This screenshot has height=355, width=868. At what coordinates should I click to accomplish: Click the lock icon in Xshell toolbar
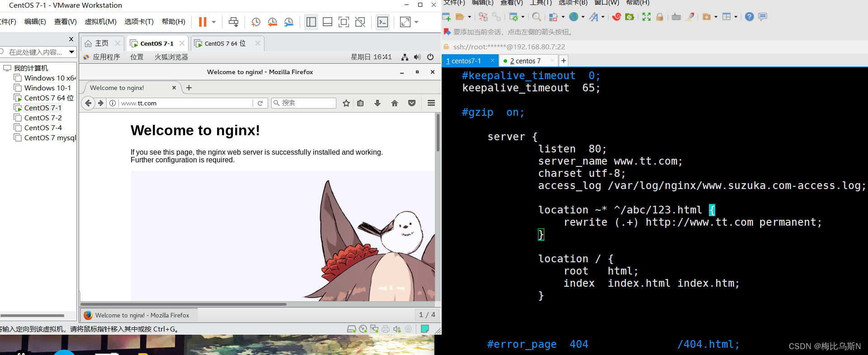tap(660, 17)
